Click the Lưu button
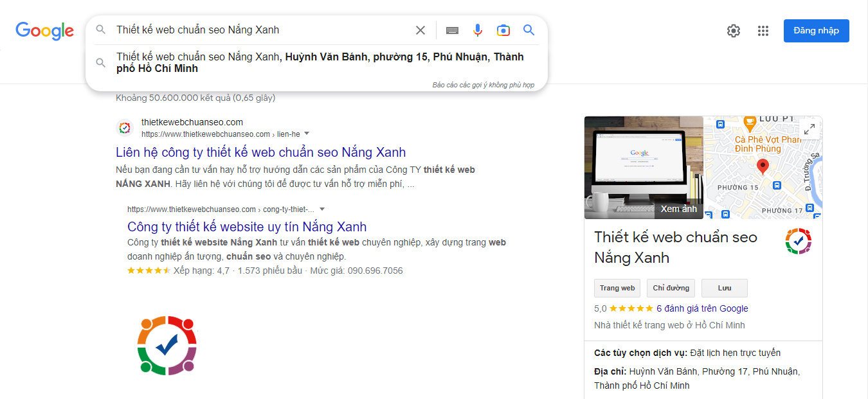868x399 pixels. click(x=725, y=288)
